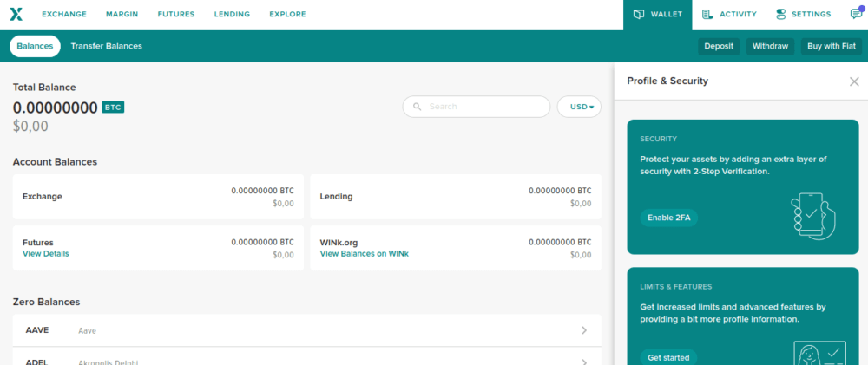Expand the AAVE balance row

pos(584,330)
